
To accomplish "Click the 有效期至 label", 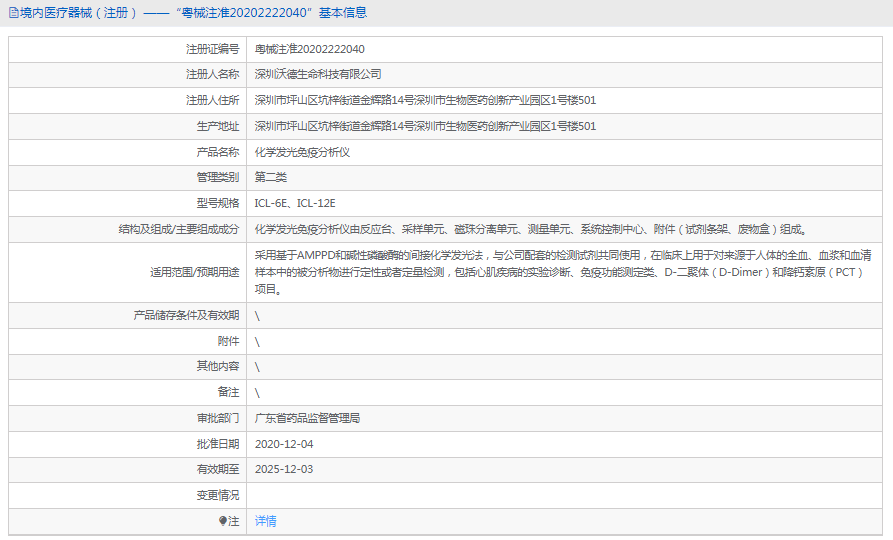I will 218,469.
